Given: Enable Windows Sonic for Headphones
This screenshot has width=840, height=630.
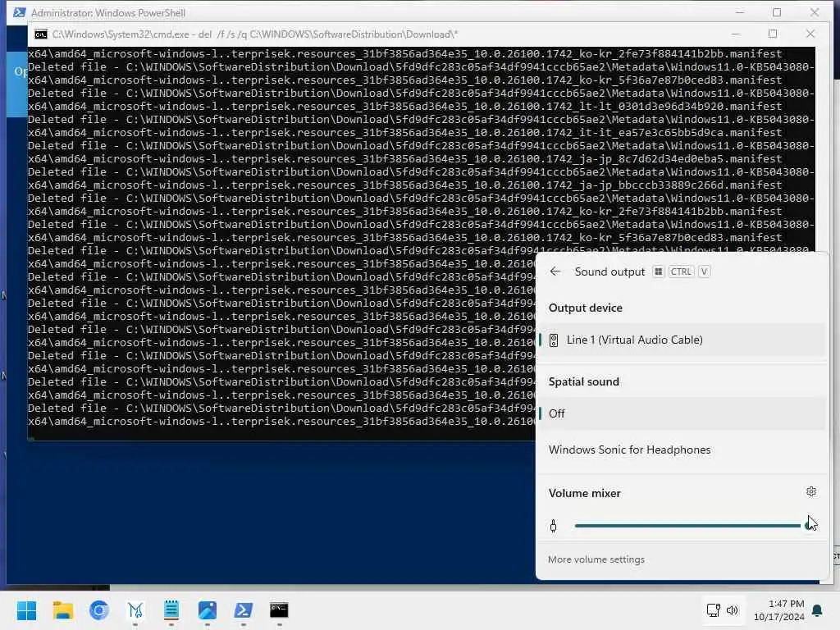Looking at the screenshot, I should coord(681,450).
